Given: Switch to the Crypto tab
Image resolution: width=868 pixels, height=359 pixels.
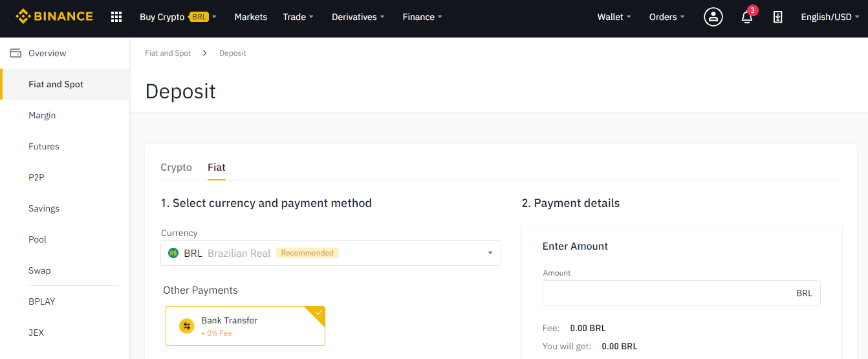Looking at the screenshot, I should click(x=176, y=167).
